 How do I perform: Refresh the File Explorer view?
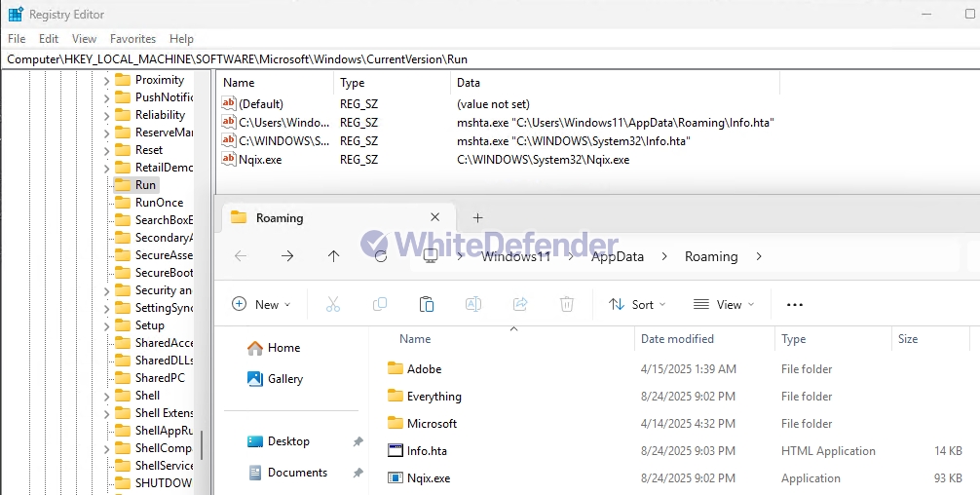coord(381,256)
